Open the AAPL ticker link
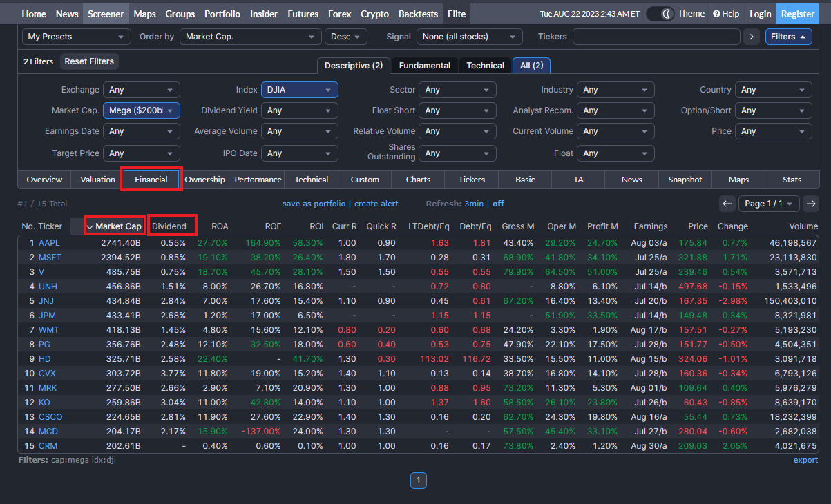Image resolution: width=831 pixels, height=504 pixels. coord(49,243)
